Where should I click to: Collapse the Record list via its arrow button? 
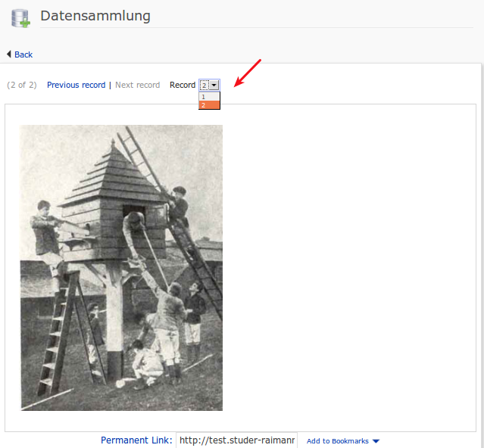click(214, 85)
